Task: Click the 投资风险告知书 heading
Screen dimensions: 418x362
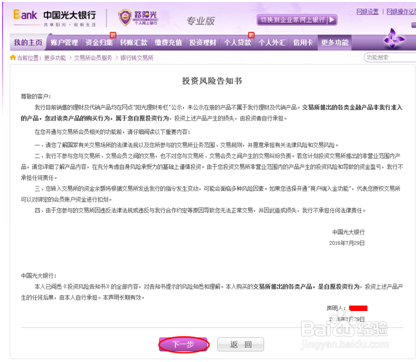Action: tap(212, 81)
